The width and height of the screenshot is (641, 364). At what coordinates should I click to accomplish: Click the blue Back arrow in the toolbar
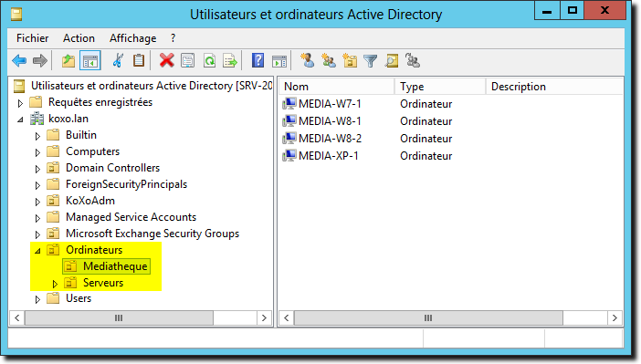(19, 61)
